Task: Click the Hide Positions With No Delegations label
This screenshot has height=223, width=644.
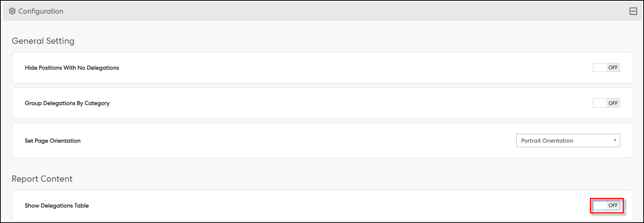Action: click(x=72, y=68)
